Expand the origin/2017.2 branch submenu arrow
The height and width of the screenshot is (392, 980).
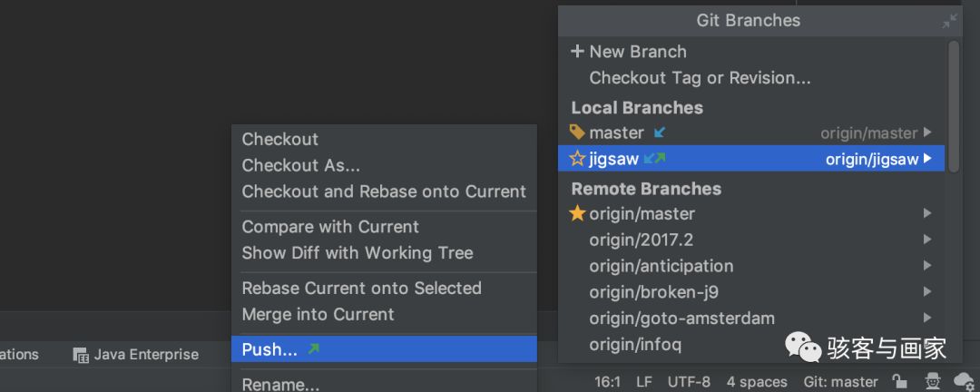927,240
